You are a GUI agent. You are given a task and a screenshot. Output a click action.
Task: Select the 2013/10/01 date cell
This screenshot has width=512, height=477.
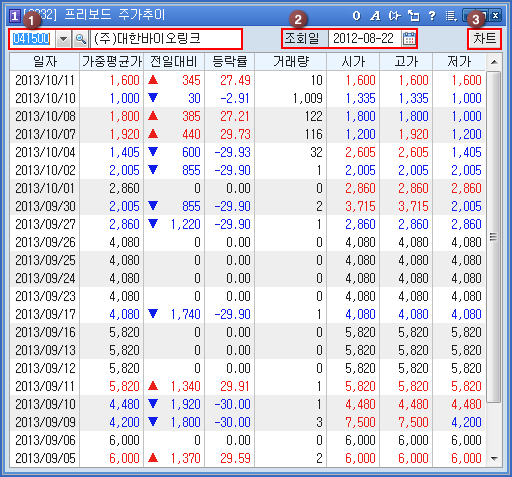coord(45,188)
